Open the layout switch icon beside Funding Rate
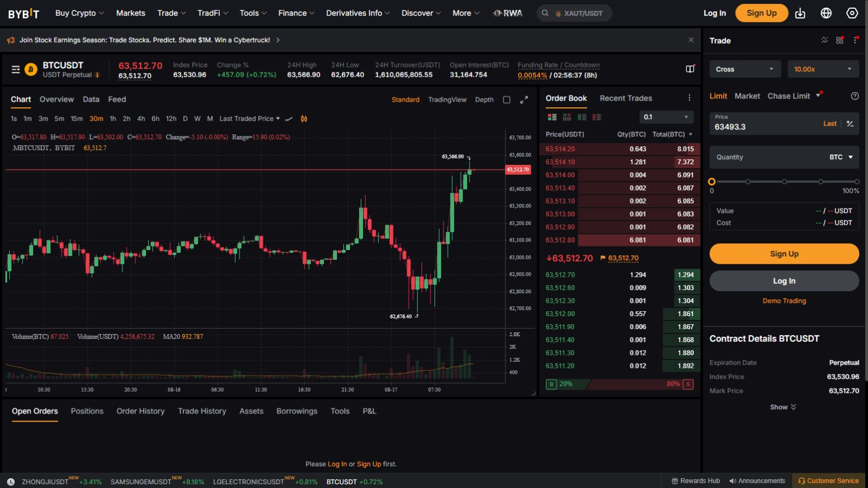The image size is (868, 488). pyautogui.click(x=690, y=69)
